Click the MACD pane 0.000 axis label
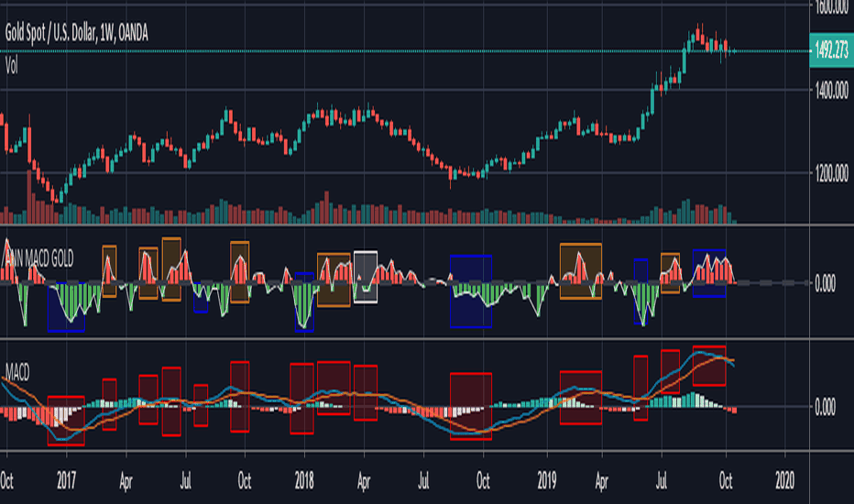 point(825,408)
